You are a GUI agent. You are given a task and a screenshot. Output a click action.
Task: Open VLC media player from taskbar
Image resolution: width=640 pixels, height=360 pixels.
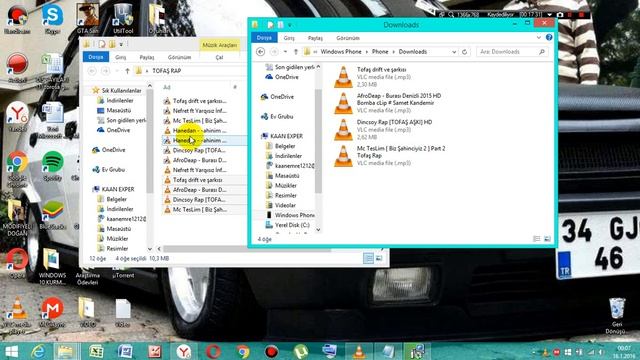click(359, 351)
